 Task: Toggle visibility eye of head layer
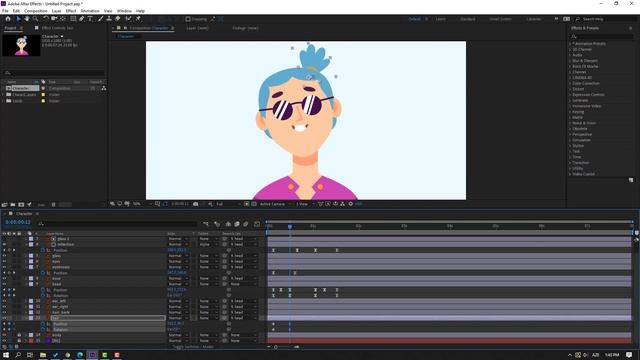[x=4, y=284]
